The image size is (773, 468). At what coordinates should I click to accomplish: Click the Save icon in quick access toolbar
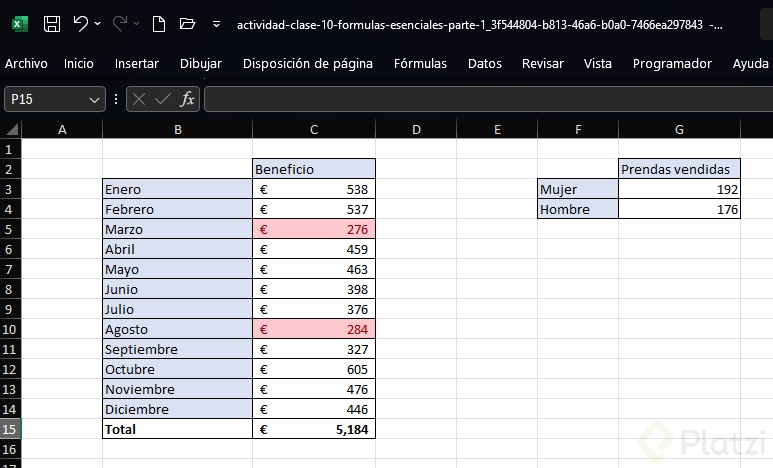(x=52, y=23)
